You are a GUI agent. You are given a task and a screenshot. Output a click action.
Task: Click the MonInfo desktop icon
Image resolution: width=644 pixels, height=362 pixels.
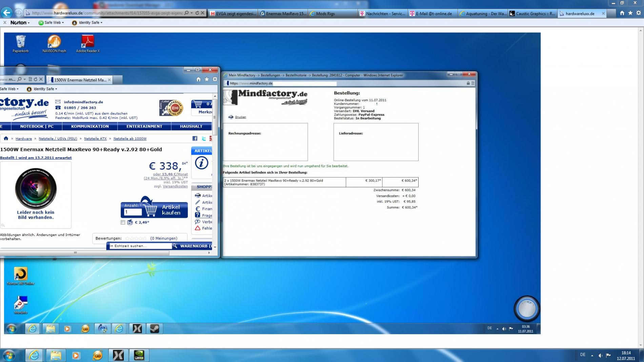coord(21,305)
